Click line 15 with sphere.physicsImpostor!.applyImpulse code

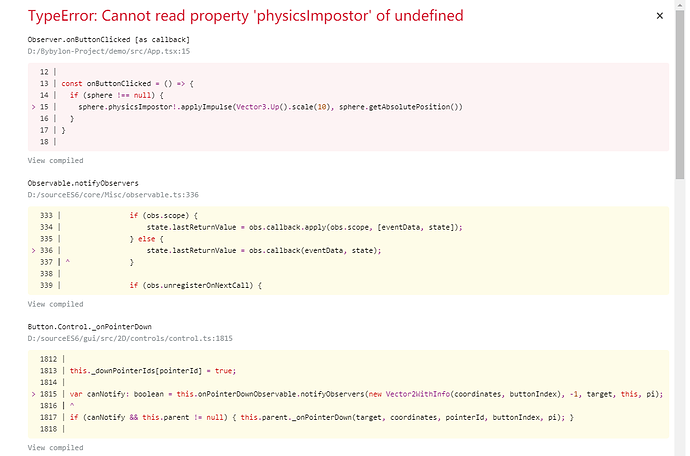[270, 107]
